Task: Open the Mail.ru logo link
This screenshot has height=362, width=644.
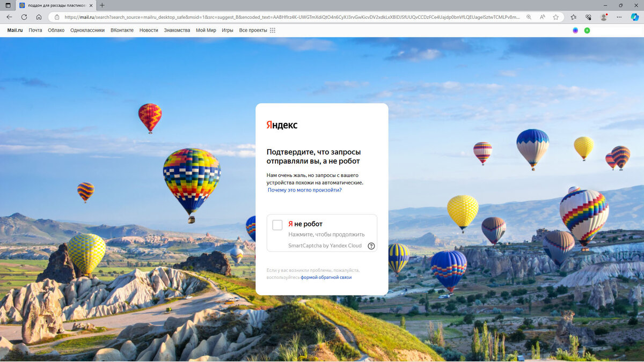Action: 15,31
